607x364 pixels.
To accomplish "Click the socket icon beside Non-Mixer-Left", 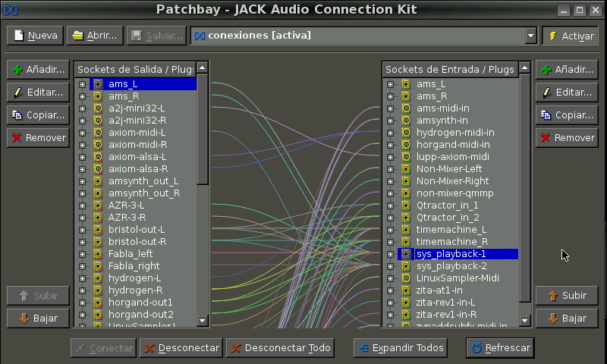I will pyautogui.click(x=406, y=169).
